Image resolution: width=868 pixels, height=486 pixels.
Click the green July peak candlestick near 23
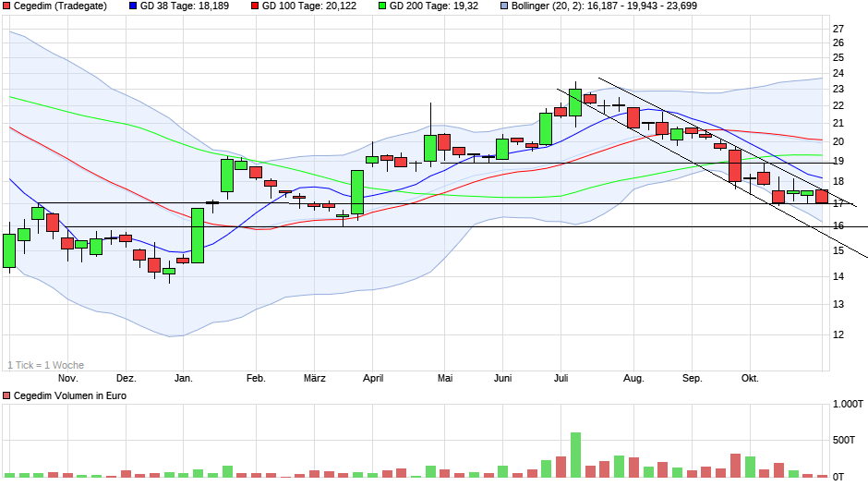coord(575,103)
